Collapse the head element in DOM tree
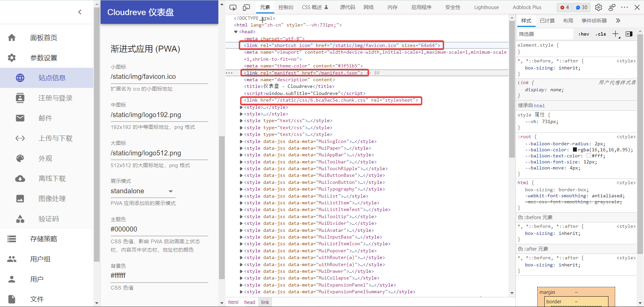The height and width of the screenshot is (307, 644). [x=236, y=32]
